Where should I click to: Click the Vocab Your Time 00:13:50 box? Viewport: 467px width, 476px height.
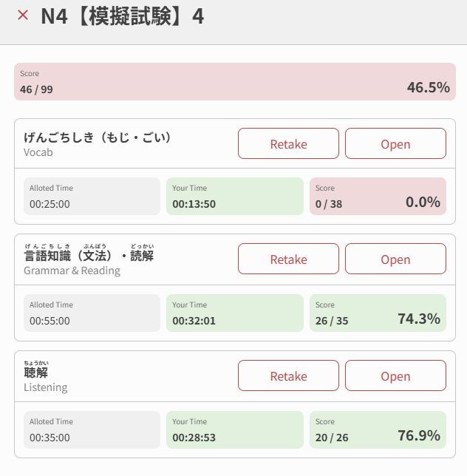click(234, 197)
